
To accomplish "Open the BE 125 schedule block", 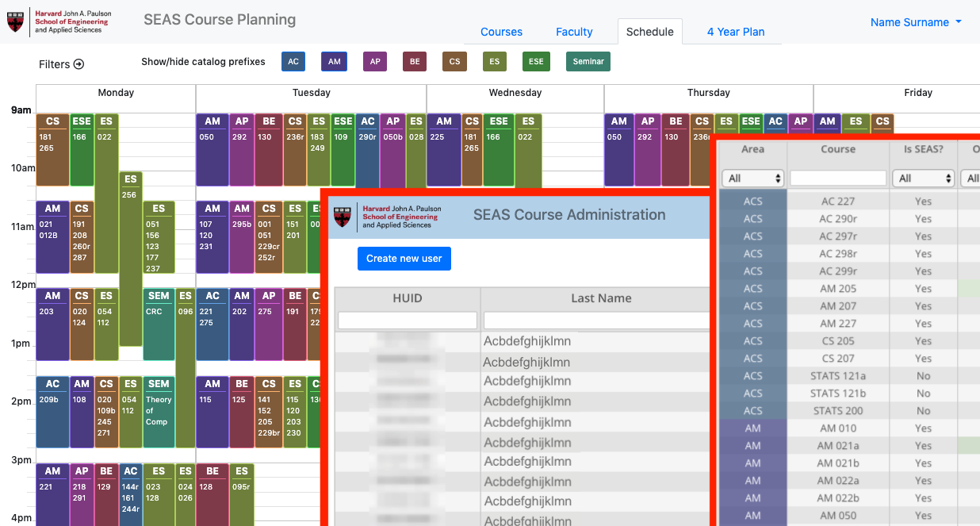I will [x=241, y=411].
